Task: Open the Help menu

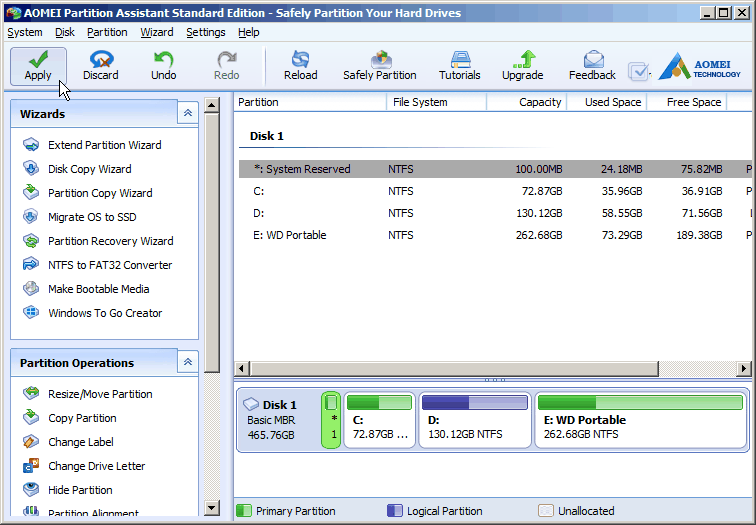Action: pyautogui.click(x=249, y=32)
